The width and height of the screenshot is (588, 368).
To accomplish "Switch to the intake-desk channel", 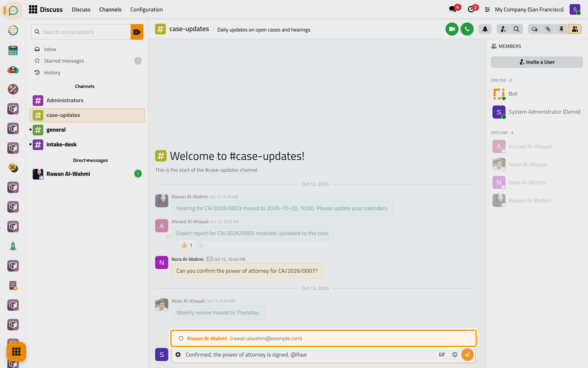I will point(87,144).
